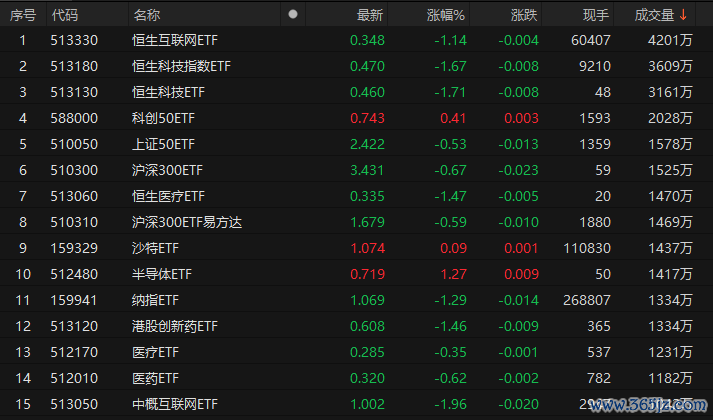Image resolution: width=713 pixels, height=420 pixels.
Task: Click latest price 0.348
Action: tap(367, 40)
